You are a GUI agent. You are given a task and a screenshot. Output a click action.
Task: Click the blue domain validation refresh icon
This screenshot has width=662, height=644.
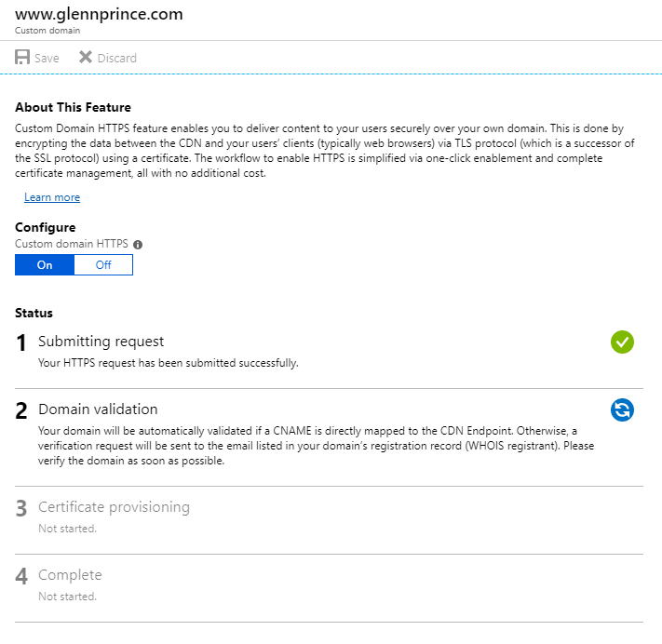coord(622,409)
